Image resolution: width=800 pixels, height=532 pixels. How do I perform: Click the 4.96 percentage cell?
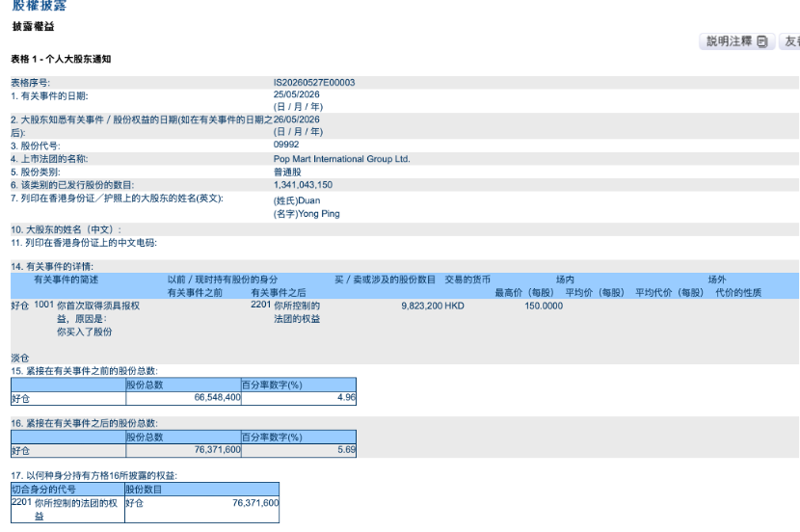point(299,398)
